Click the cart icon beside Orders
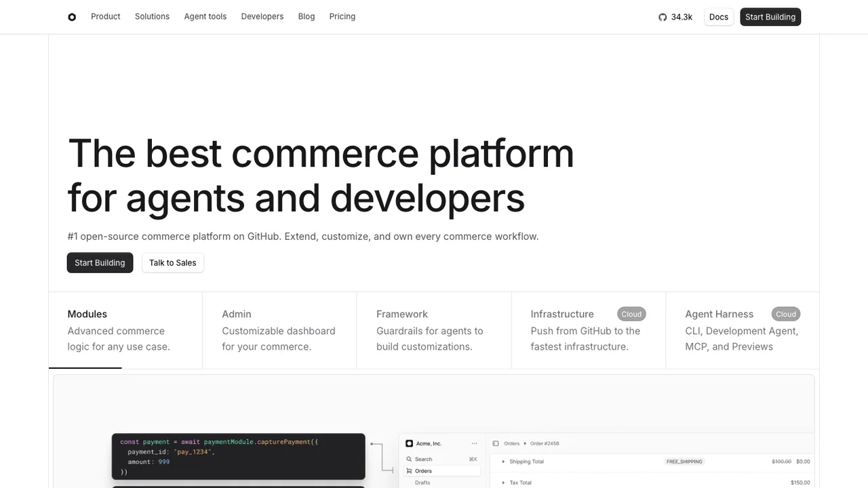Screen dimensions: 868x488 (409, 470)
